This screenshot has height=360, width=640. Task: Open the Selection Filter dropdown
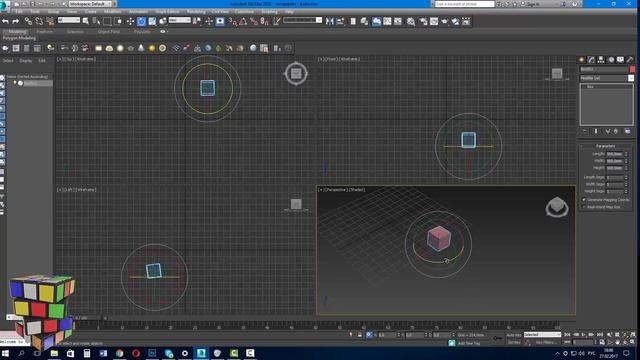click(69, 20)
